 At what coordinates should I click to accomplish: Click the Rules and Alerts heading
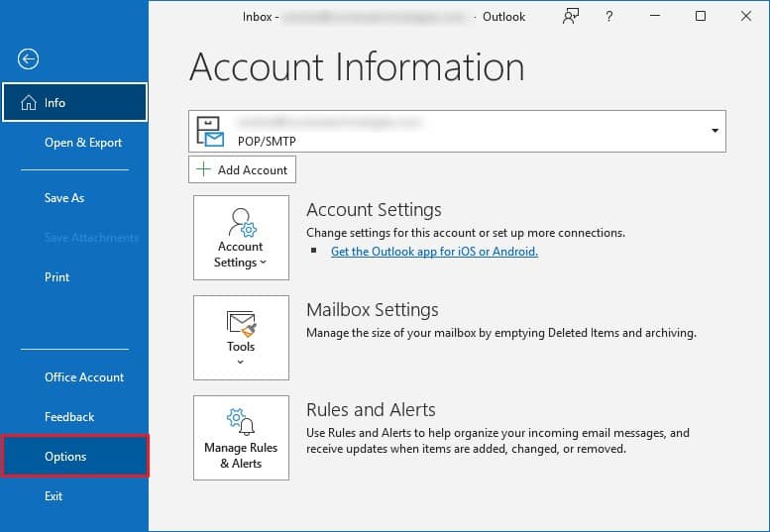click(x=371, y=410)
